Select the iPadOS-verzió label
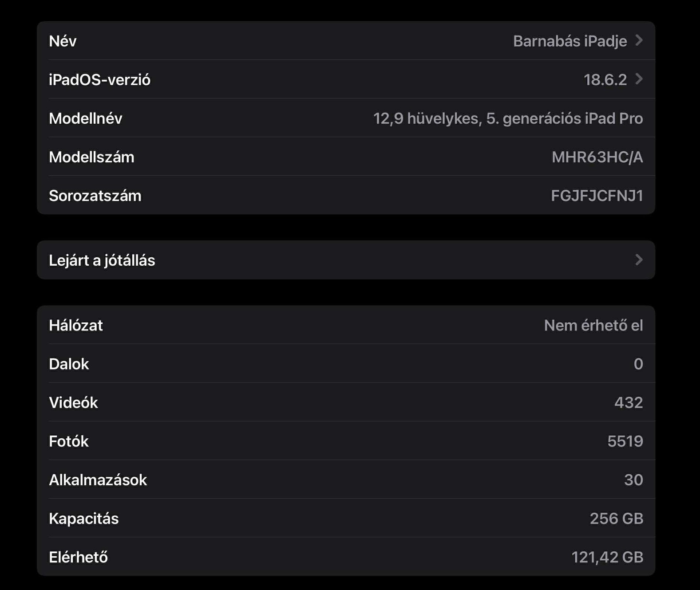This screenshot has width=700, height=590. click(100, 80)
